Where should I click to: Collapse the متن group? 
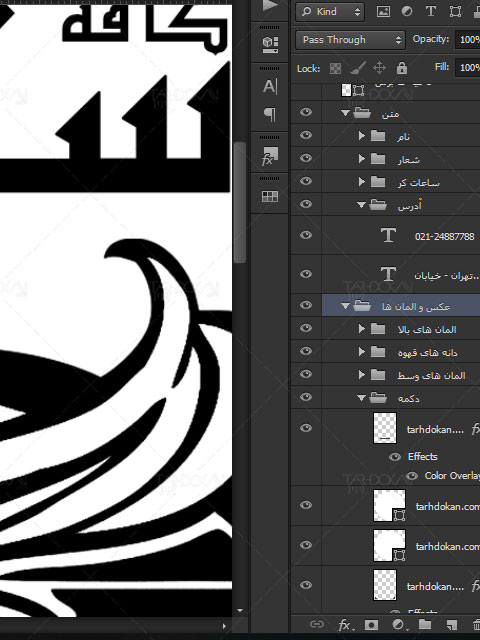click(345, 113)
